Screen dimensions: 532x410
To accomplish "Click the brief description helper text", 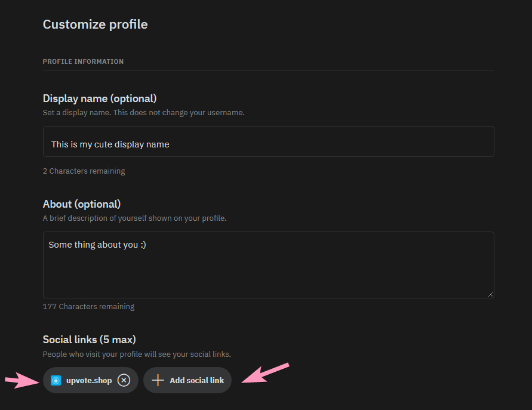I will [134, 218].
